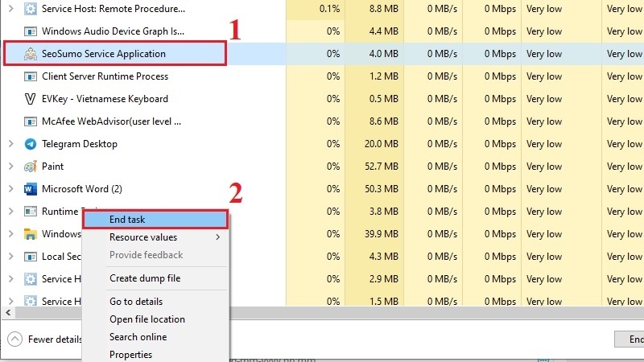Click the McAfee WebAdvisor process icon
The image size is (644, 362).
coord(31,121)
